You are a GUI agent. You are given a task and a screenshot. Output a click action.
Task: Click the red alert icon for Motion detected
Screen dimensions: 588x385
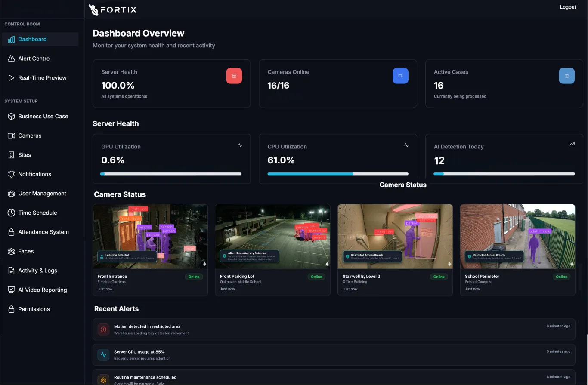coord(103,330)
